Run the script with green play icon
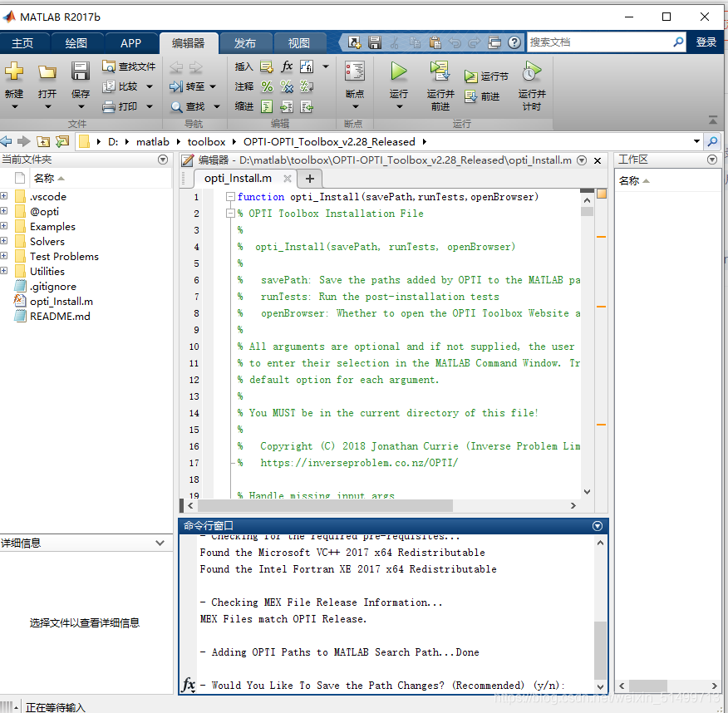728x713 pixels. [398, 71]
